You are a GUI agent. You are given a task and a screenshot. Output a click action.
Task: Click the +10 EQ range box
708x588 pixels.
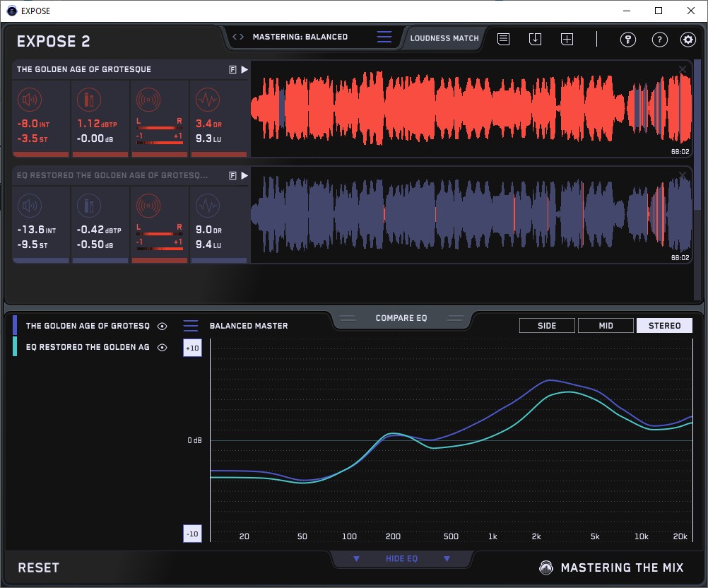pyautogui.click(x=192, y=348)
